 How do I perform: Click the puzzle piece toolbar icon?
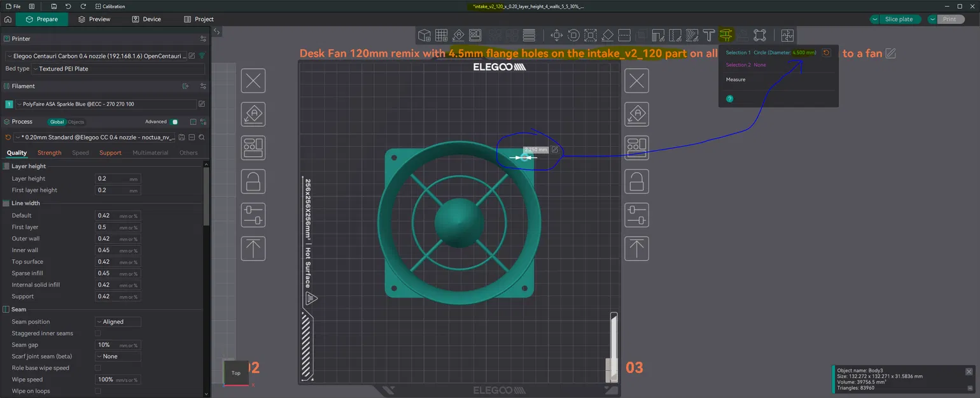[x=787, y=35]
